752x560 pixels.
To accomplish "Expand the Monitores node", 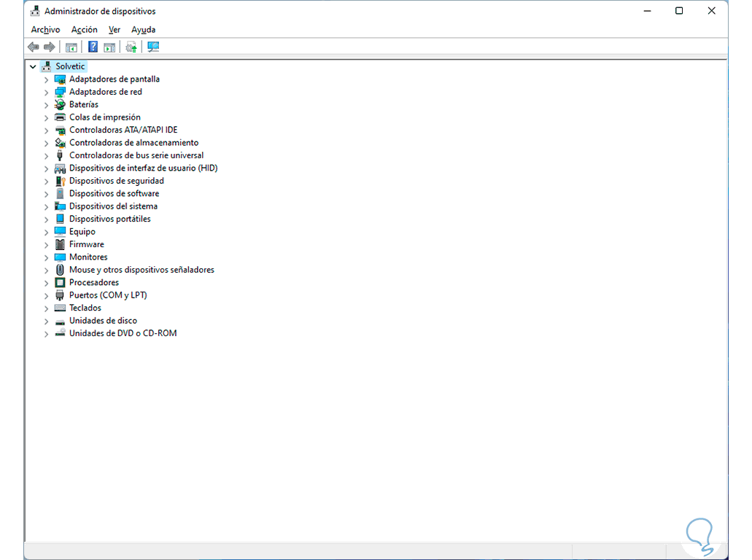I will (46, 257).
